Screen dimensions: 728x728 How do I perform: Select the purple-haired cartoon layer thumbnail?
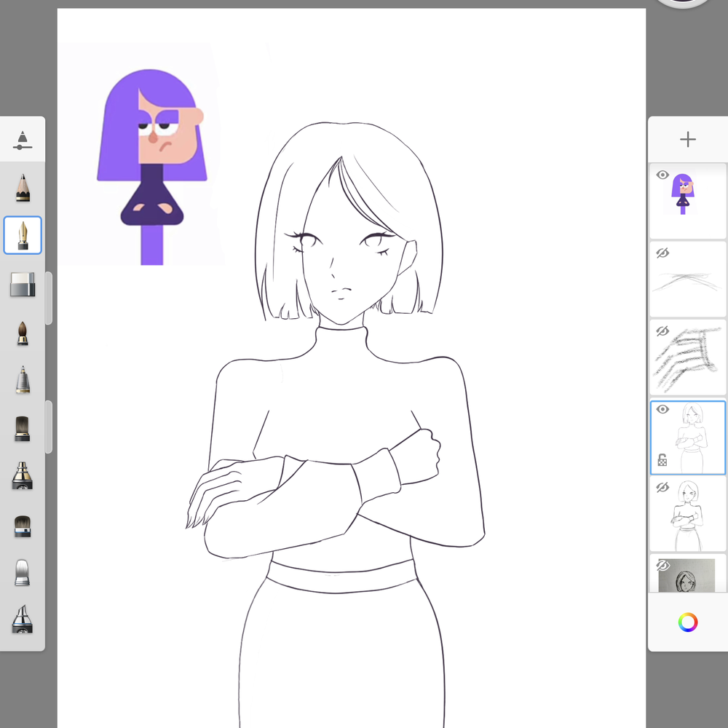pos(688,201)
